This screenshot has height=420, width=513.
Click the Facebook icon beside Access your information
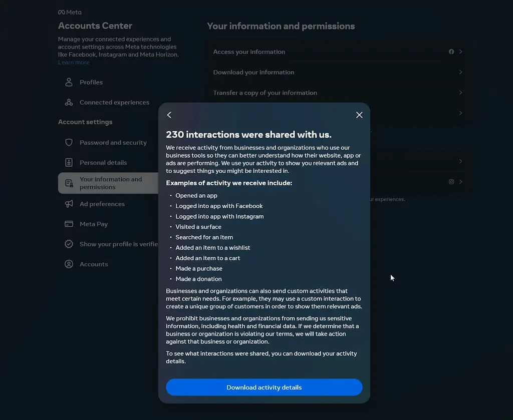pos(451,52)
